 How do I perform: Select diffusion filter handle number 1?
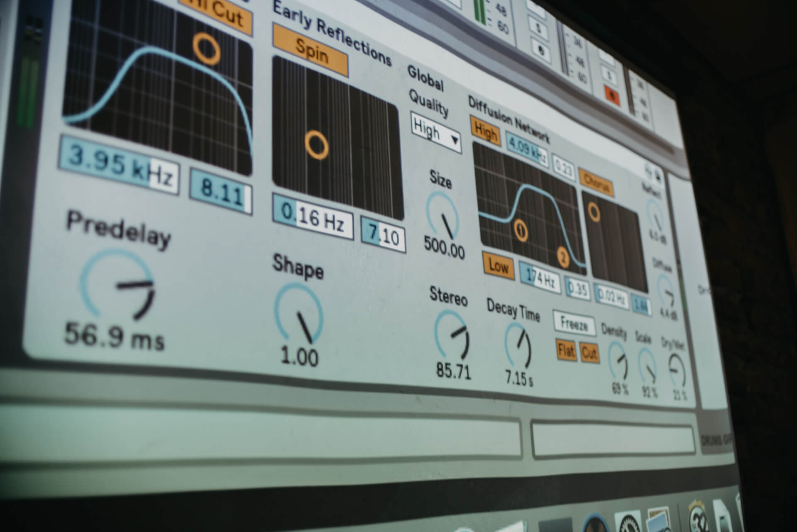521,231
